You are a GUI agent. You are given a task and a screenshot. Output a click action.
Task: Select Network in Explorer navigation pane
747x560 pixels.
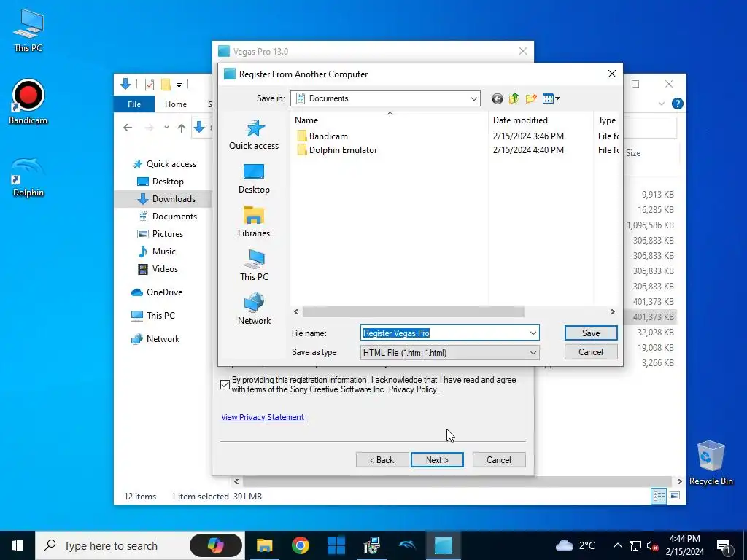coord(155,339)
